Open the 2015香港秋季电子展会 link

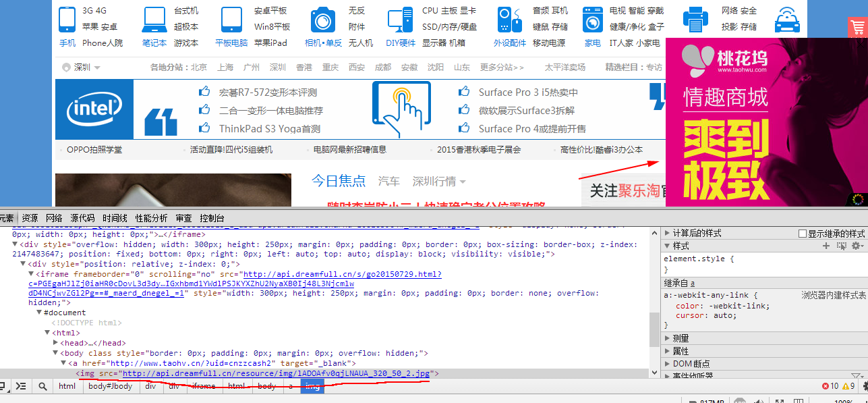tap(479, 150)
